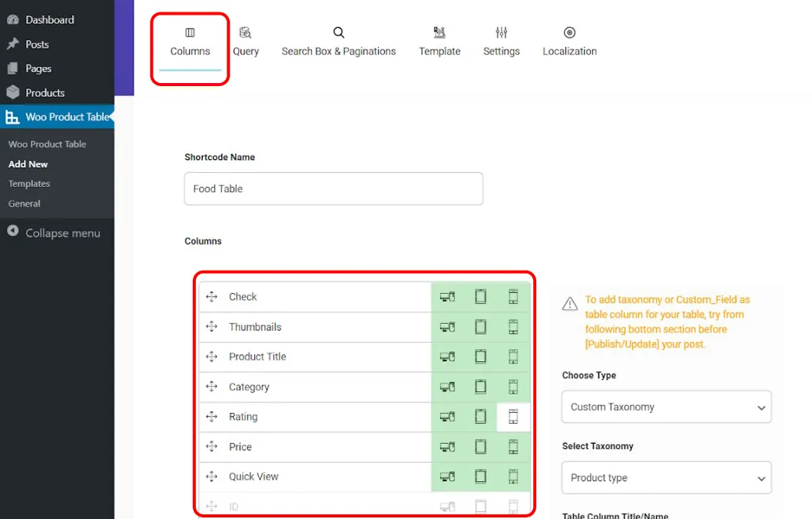
Task: Open the Choose Type dropdown
Action: coord(665,408)
